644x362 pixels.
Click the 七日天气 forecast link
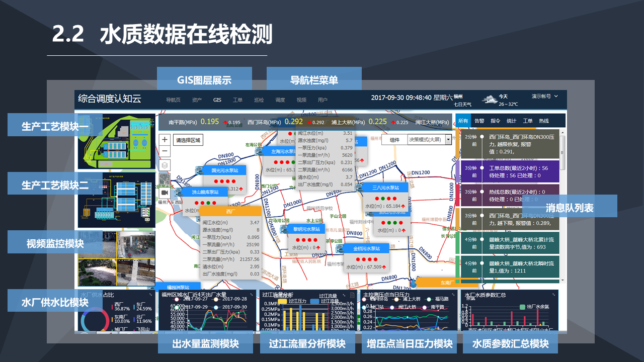tap(462, 104)
